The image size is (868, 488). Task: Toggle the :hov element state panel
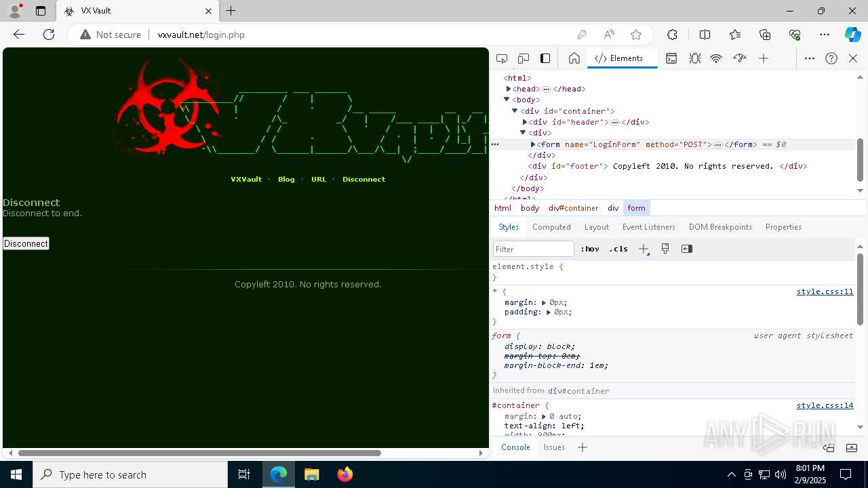[x=590, y=249]
